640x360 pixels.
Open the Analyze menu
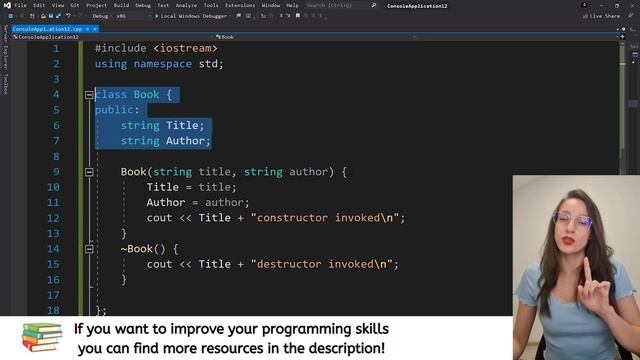[186, 5]
